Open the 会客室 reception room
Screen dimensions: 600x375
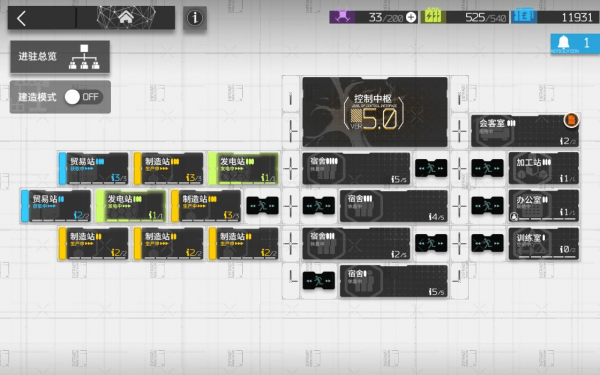point(525,131)
